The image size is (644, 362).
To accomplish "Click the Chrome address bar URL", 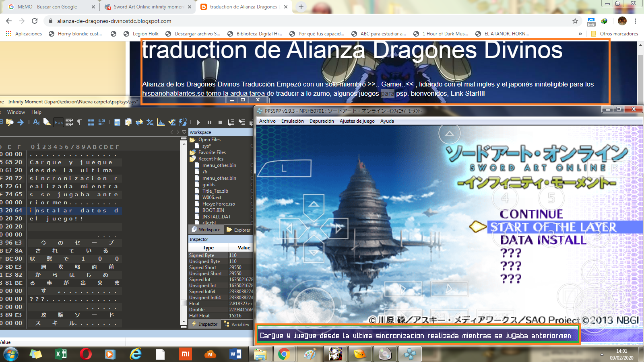I will pos(114,21).
